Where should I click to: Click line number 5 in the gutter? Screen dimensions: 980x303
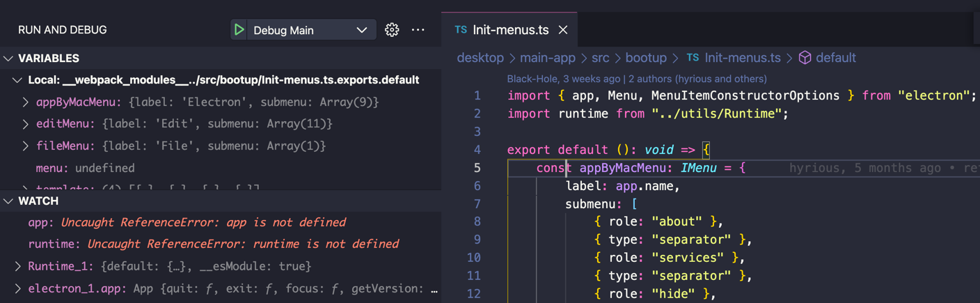point(477,168)
